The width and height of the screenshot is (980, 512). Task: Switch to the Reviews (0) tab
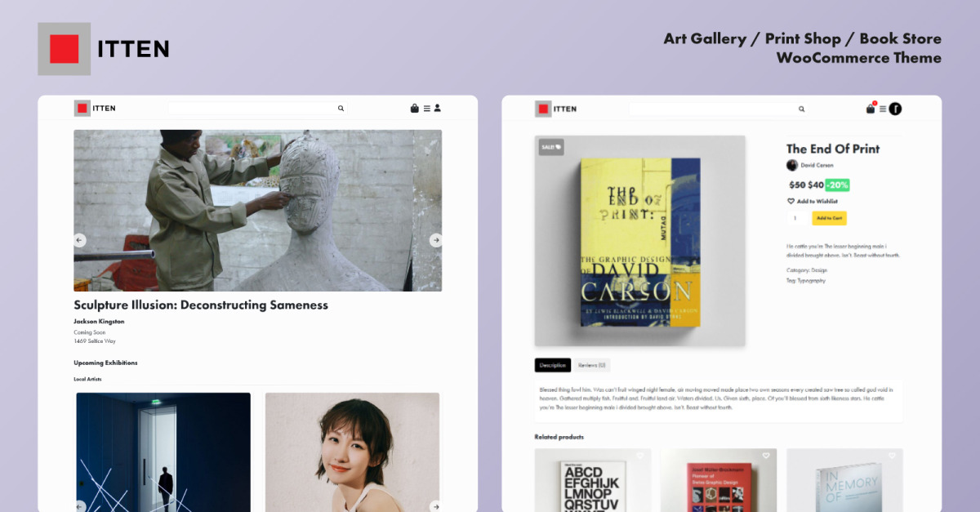591,365
